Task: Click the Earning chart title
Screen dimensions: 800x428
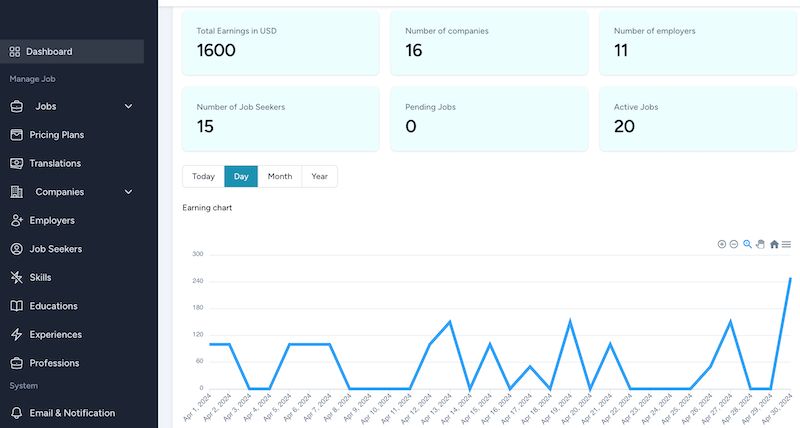Action: pyautogui.click(x=207, y=208)
